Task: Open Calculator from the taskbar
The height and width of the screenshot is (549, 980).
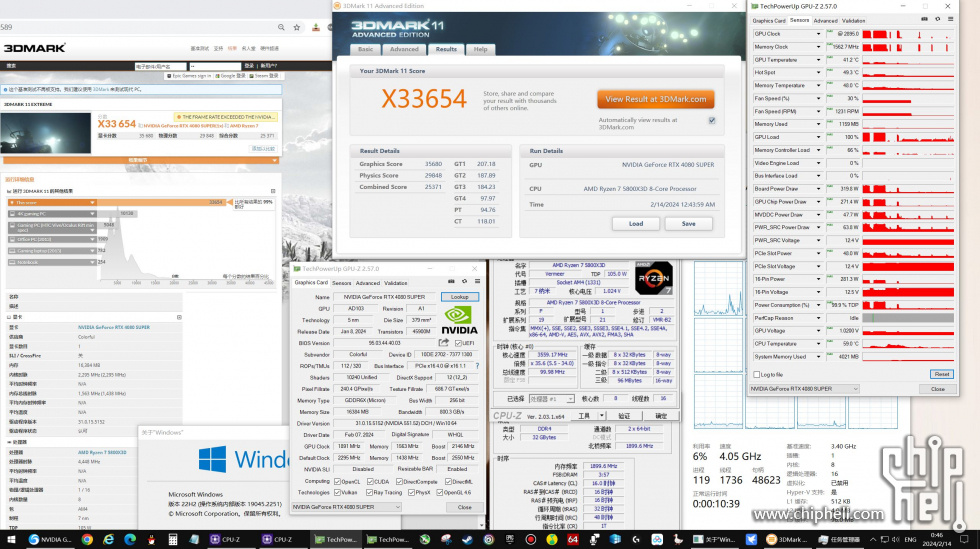Action: click(x=172, y=539)
